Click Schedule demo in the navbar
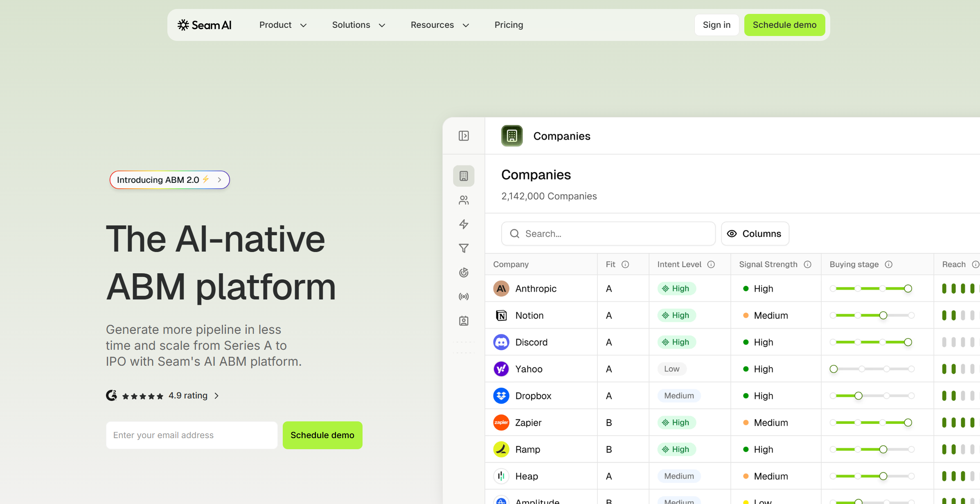Viewport: 980px width, 504px height. [784, 25]
